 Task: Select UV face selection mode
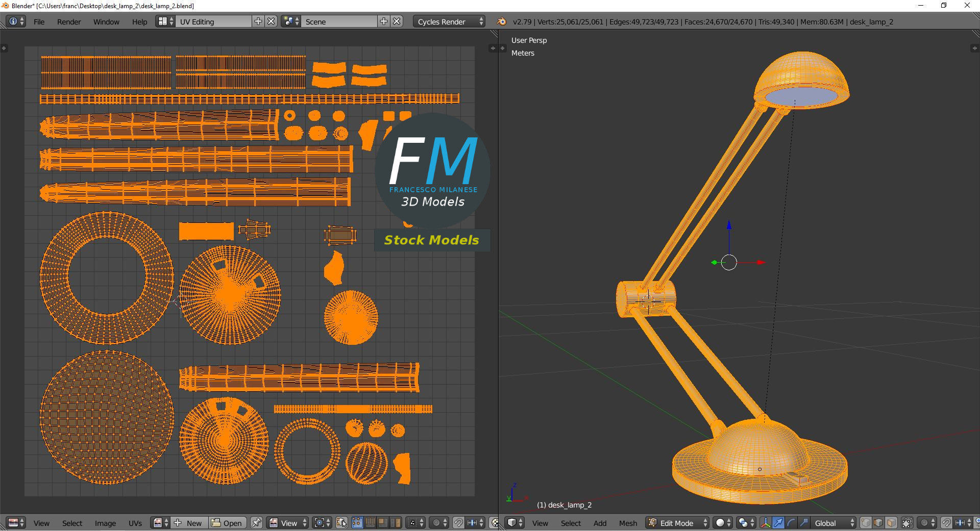tap(382, 523)
